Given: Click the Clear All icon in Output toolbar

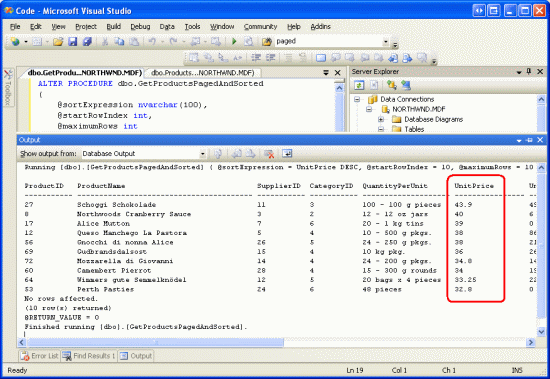Looking at the screenshot, I should point(269,154).
